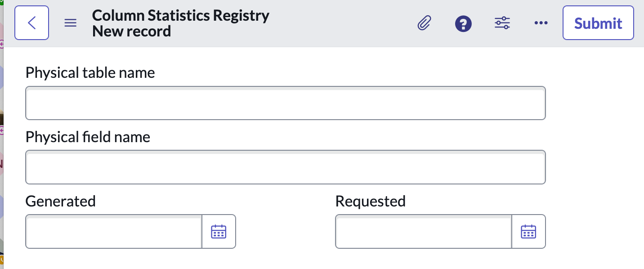644x269 pixels.
Task: Click into Physical field name input
Action: coord(285,167)
